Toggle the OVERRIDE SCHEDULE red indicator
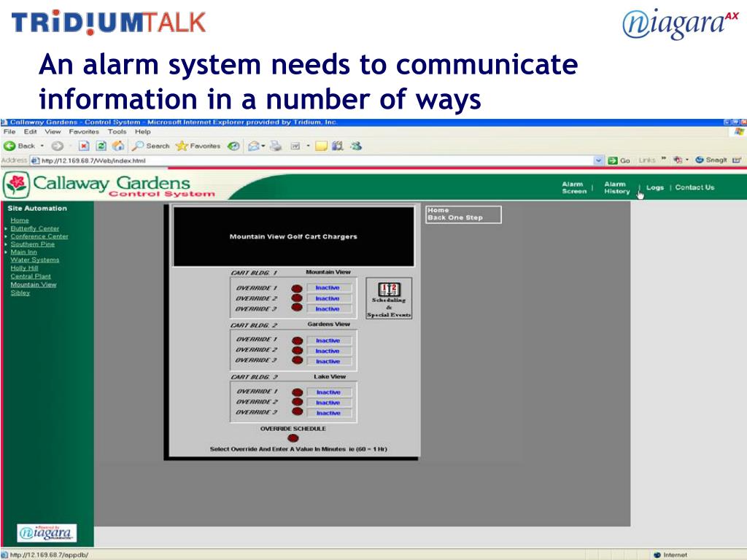The width and height of the screenshot is (747, 560). click(x=293, y=438)
